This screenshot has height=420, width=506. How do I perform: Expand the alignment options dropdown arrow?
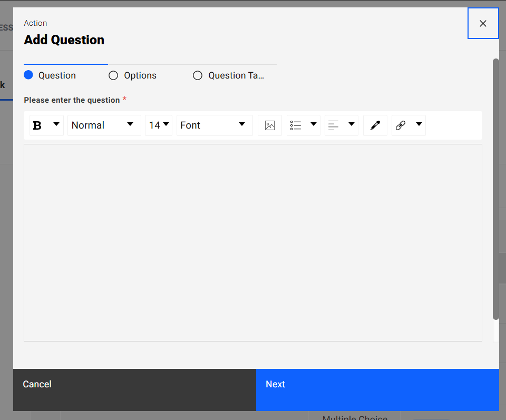coord(352,125)
